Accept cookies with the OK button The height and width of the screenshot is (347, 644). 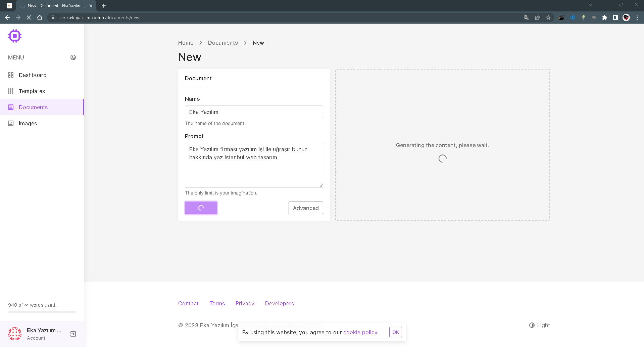(x=396, y=332)
